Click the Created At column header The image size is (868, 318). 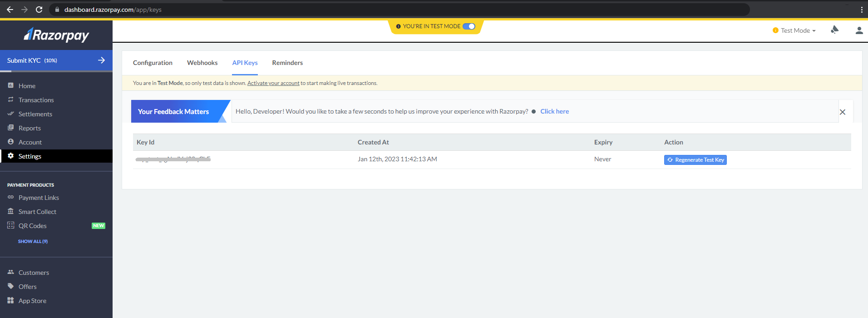coord(373,142)
